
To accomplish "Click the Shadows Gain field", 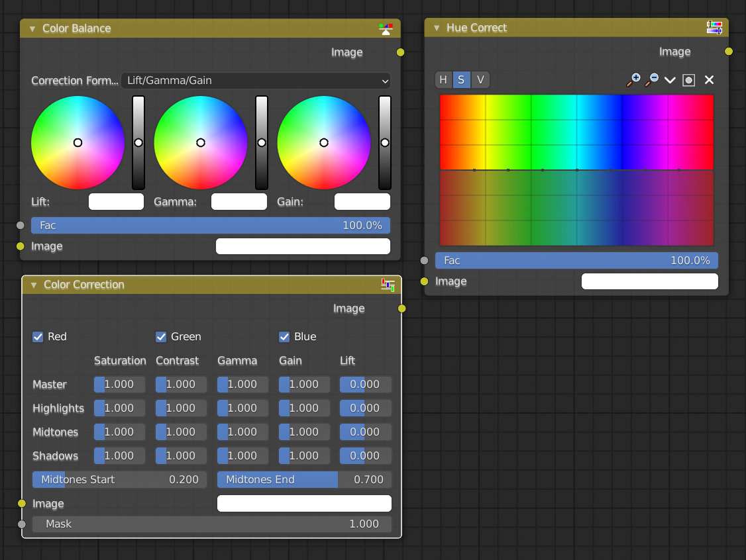I will tap(304, 455).
